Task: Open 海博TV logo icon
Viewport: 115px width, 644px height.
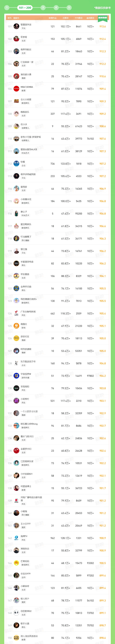Action: [x=16, y=538]
